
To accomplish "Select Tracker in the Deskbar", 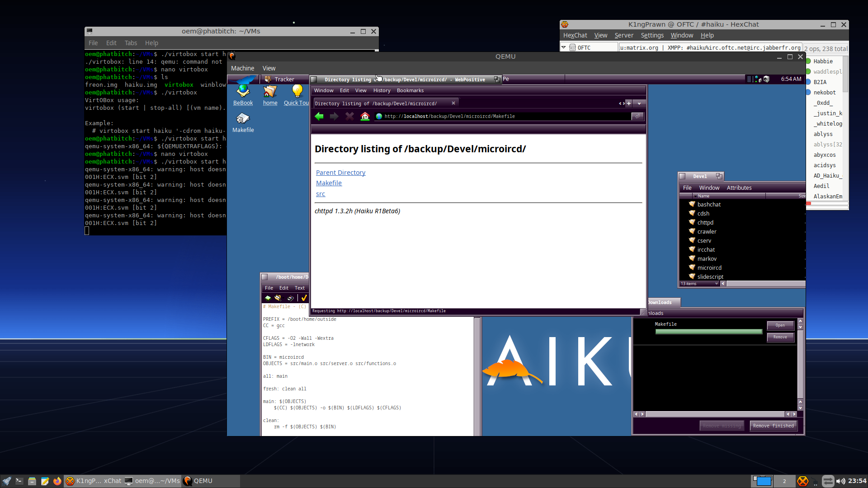I will (284, 80).
